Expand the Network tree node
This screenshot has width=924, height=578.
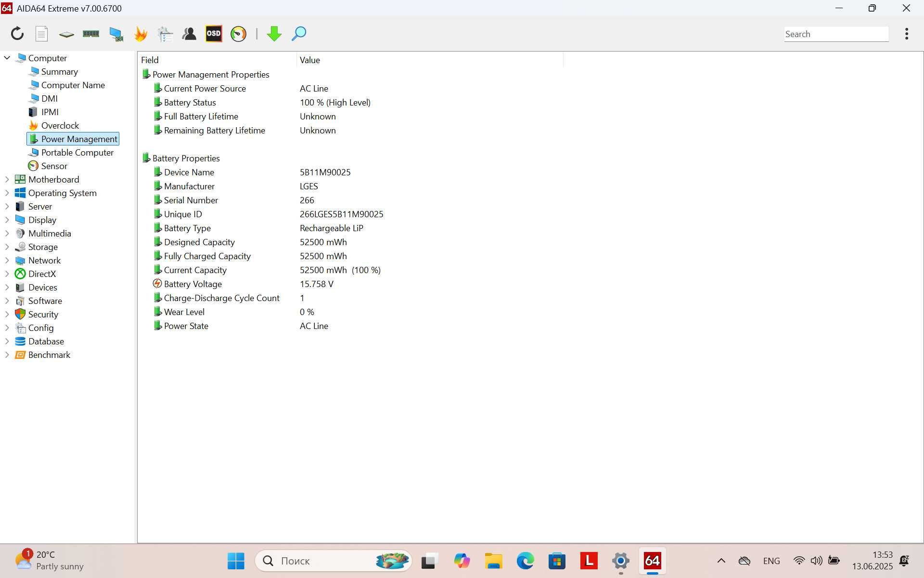pos(7,260)
